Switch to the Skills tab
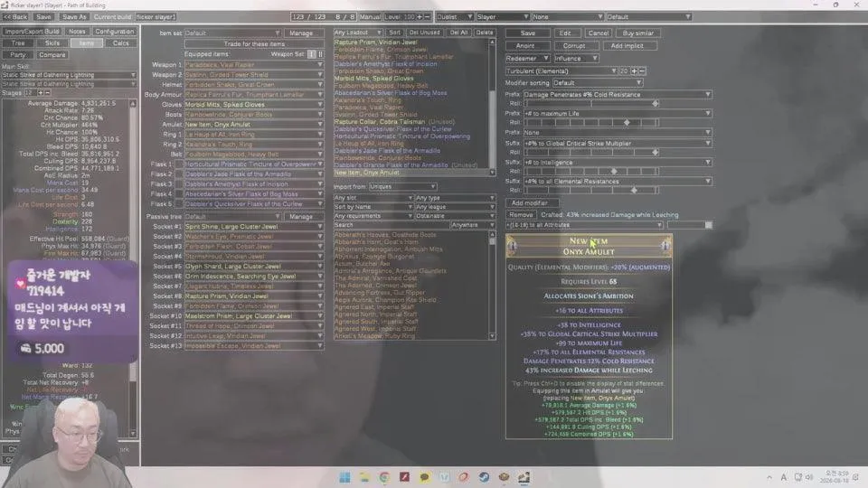Screen dimensions: 868x488 point(52,43)
